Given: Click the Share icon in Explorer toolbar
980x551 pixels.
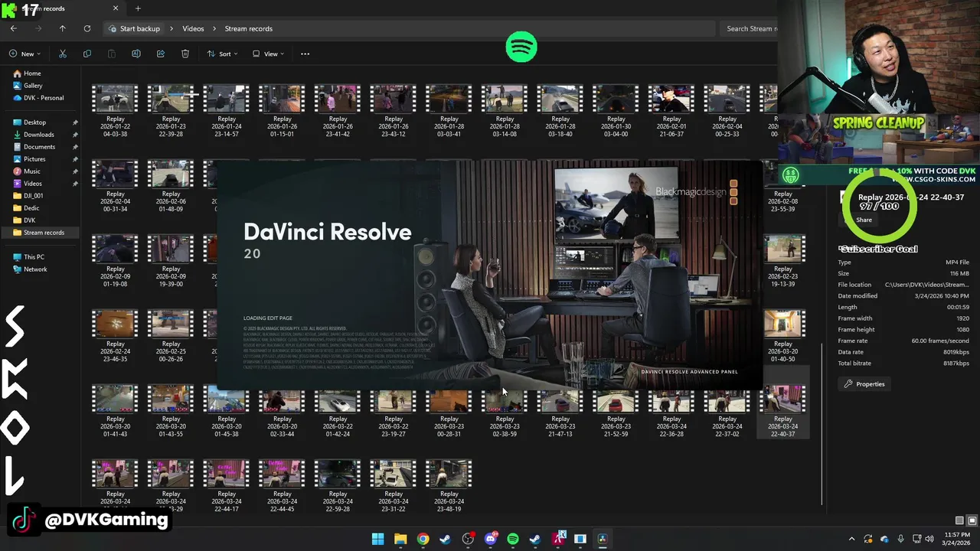Looking at the screenshot, I should click(x=161, y=54).
